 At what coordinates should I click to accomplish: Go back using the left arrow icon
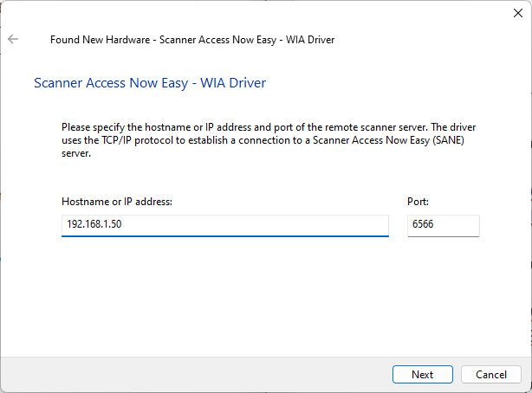pyautogui.click(x=13, y=39)
